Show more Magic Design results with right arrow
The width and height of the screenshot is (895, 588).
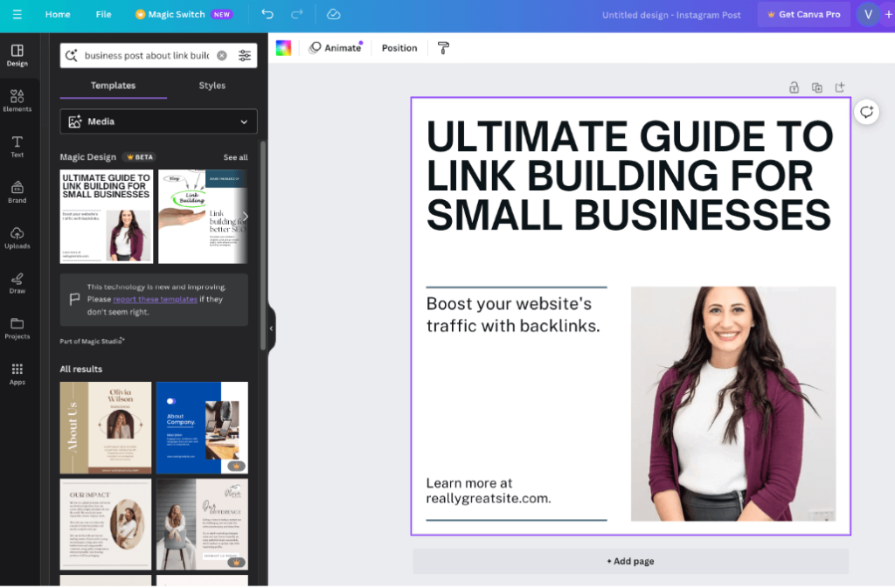point(245,216)
